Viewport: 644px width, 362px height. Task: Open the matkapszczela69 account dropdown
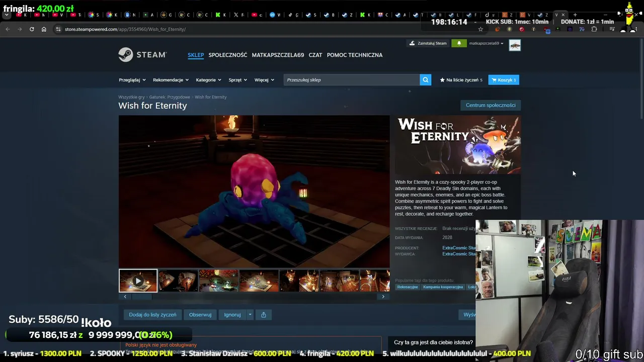click(486, 43)
